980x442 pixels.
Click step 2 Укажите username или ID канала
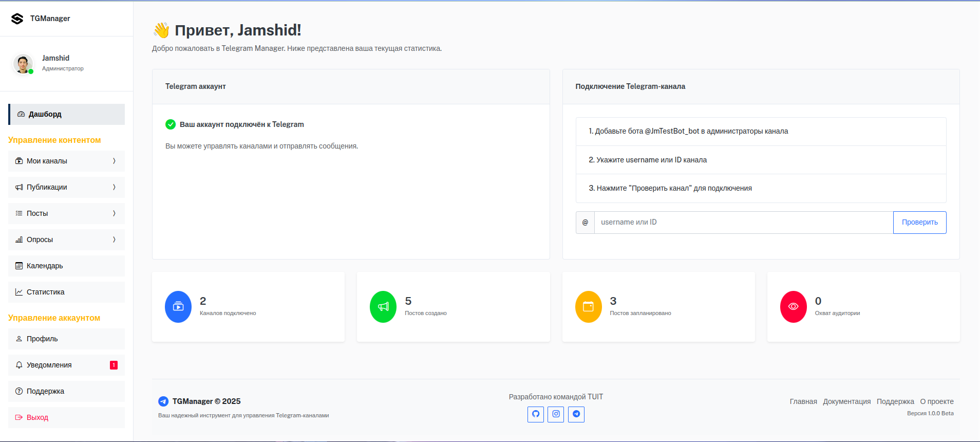[761, 160]
